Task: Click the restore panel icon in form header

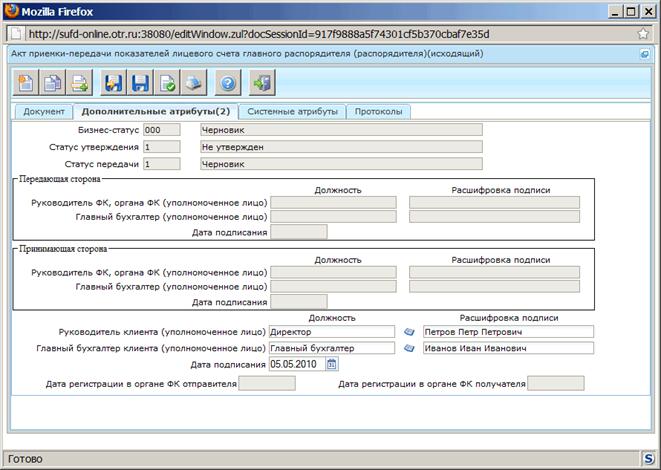Action: pos(645,54)
